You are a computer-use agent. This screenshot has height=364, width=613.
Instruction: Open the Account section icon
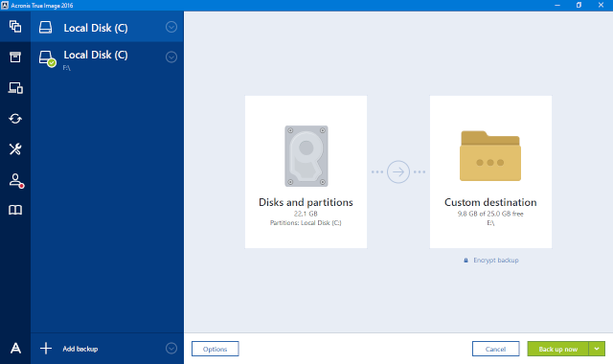click(x=16, y=180)
